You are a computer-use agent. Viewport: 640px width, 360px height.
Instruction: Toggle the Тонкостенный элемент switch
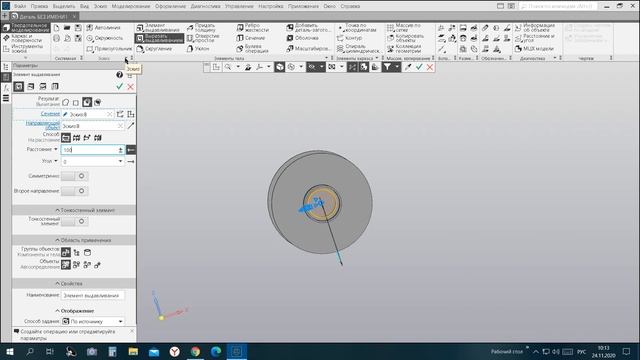pos(74,221)
